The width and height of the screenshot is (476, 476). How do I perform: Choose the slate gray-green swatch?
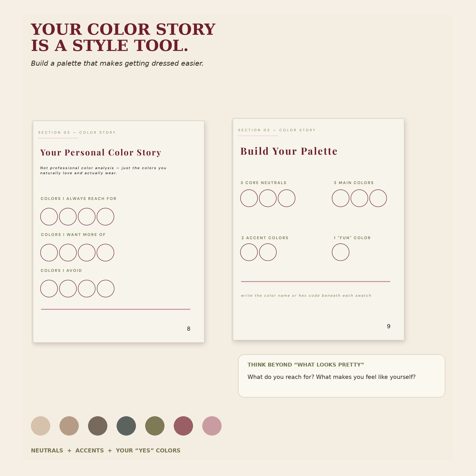(126, 426)
